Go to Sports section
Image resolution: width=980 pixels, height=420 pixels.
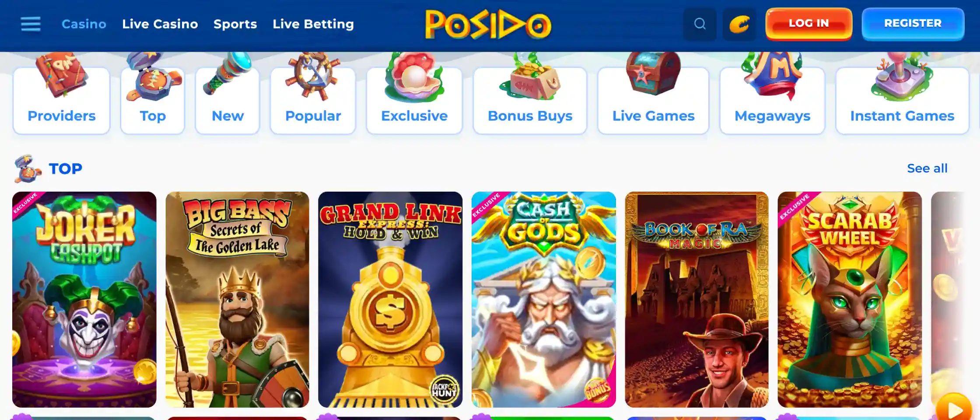click(235, 24)
